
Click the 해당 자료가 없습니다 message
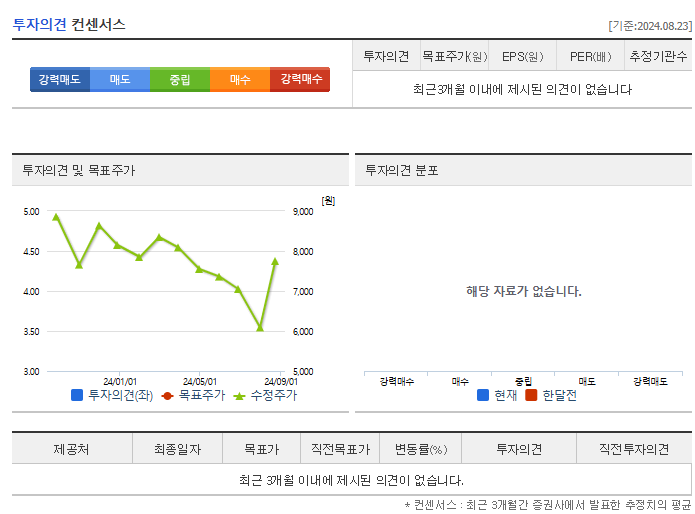[x=523, y=291]
